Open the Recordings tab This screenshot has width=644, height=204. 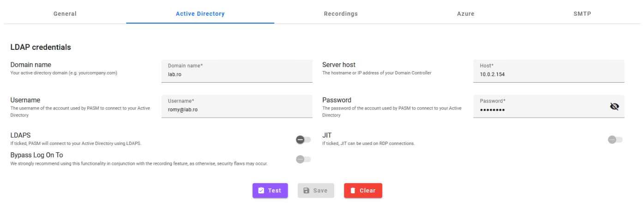341,14
